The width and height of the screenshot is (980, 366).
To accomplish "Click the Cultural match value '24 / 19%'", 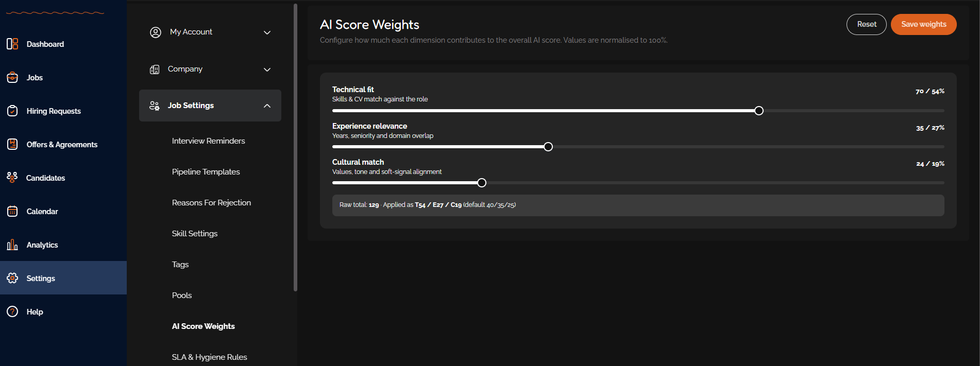I will 930,164.
